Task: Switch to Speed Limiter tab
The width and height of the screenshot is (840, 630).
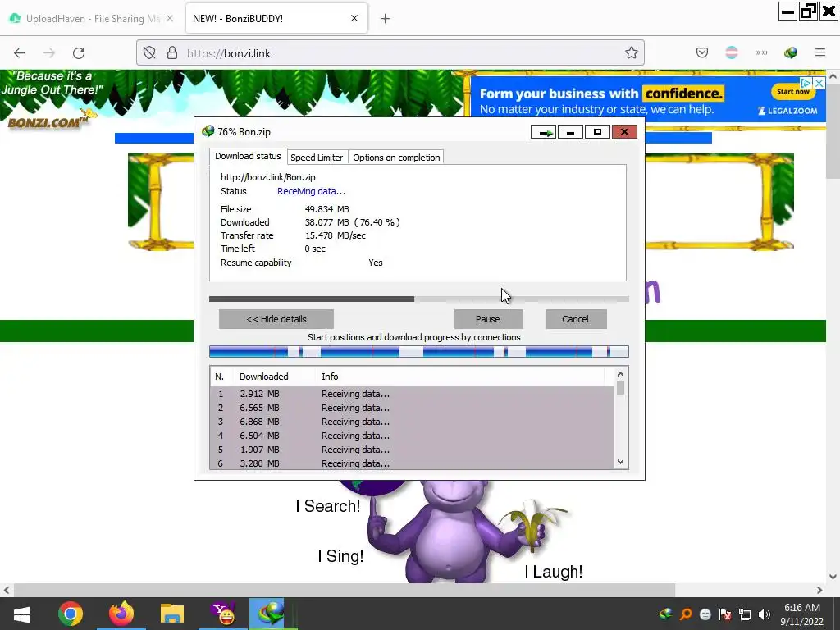Action: (x=317, y=157)
